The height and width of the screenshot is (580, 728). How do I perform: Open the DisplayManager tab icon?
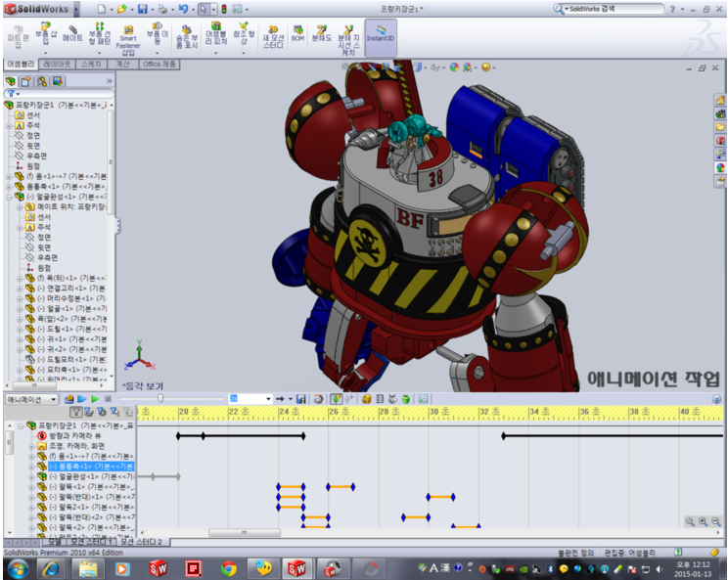[58, 81]
